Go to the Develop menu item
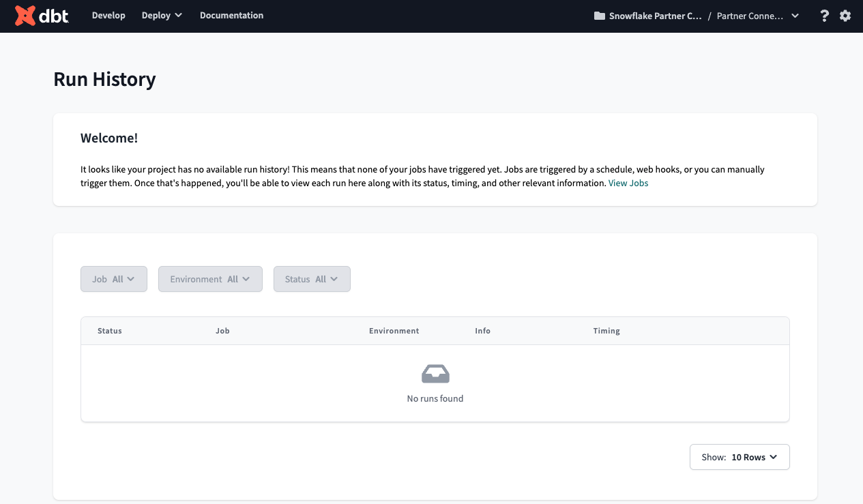Screen dimensions: 863x504 pyautogui.click(x=108, y=16)
